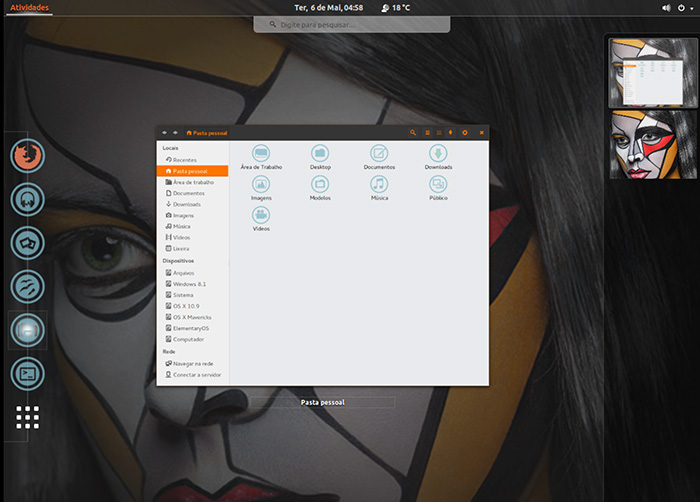The width and height of the screenshot is (700, 502).
Task: Launch the bird-shaped app icon in dock
Action: pos(28,287)
